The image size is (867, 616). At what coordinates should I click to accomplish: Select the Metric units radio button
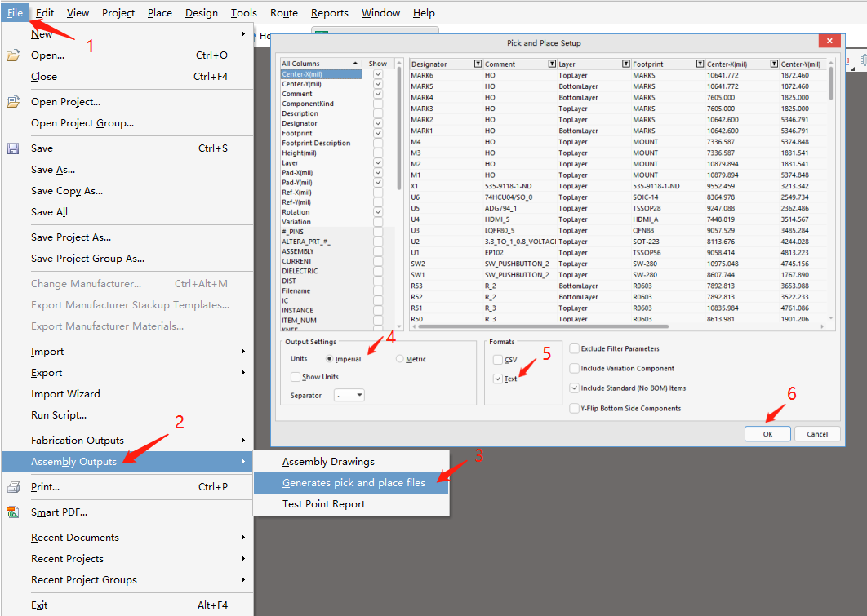point(400,359)
